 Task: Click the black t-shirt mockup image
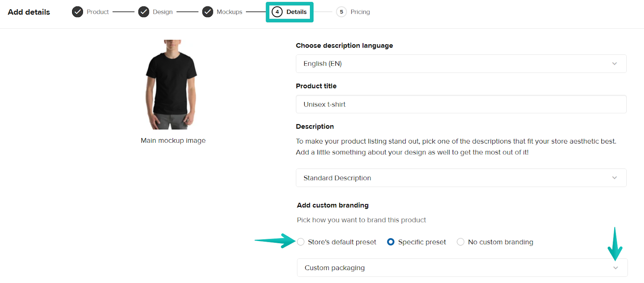[x=171, y=85]
